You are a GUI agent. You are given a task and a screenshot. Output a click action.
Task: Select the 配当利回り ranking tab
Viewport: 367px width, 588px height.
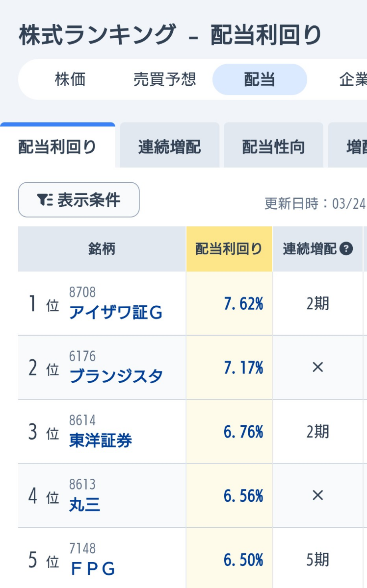57,147
